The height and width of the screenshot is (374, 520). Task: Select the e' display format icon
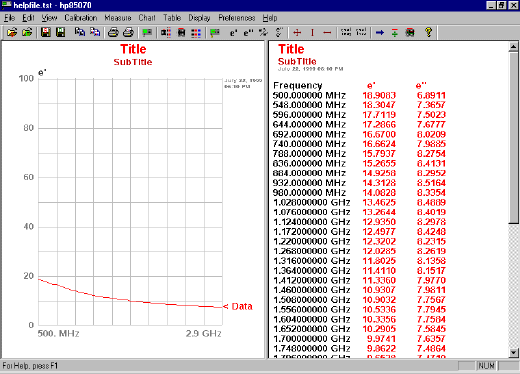pos(233,32)
